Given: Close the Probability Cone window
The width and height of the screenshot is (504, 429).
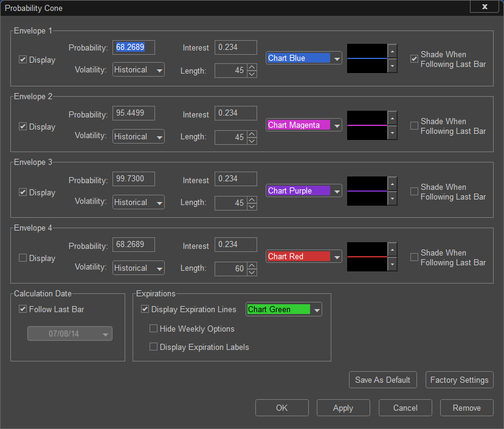Looking at the screenshot, I should click(x=485, y=7).
